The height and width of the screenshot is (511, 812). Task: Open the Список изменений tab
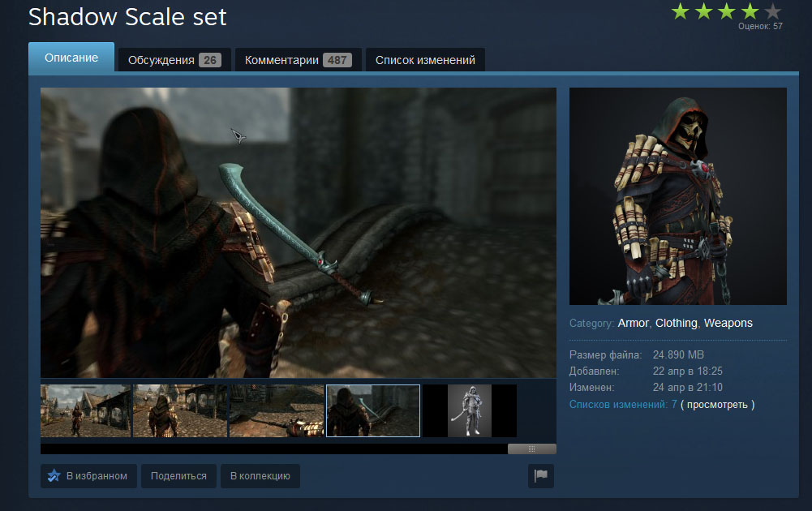pyautogui.click(x=425, y=60)
